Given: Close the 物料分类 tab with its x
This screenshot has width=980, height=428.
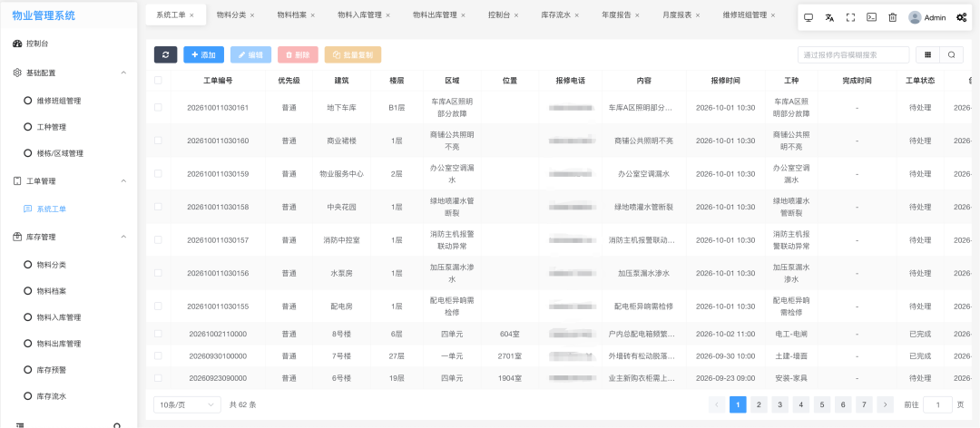Looking at the screenshot, I should tap(252, 15).
